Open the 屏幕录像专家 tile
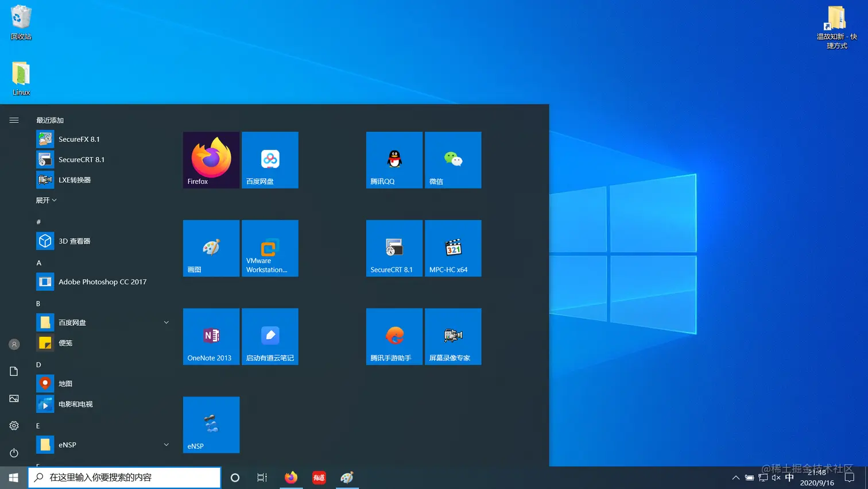The image size is (868, 489). coord(453,337)
